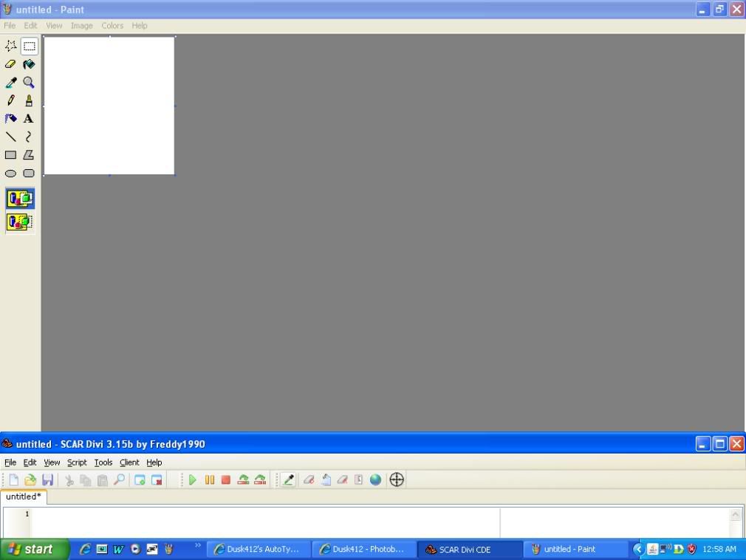
Task: Toggle the Free-Form Select tool
Action: pyautogui.click(x=10, y=46)
